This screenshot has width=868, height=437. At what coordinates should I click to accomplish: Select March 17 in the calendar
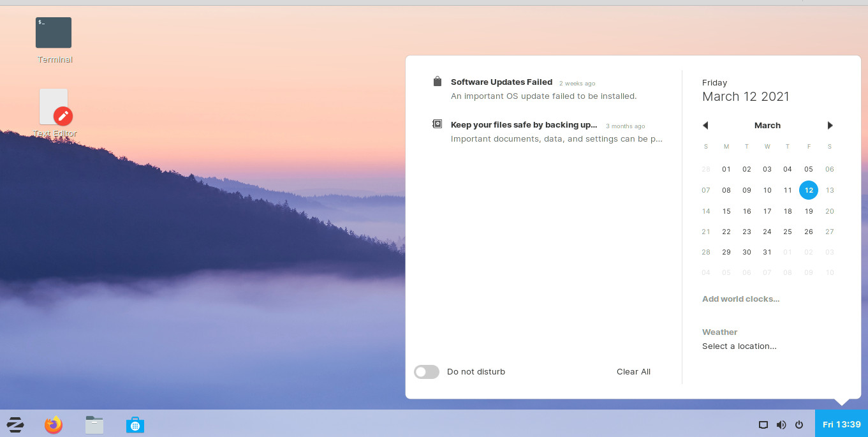coord(767,211)
